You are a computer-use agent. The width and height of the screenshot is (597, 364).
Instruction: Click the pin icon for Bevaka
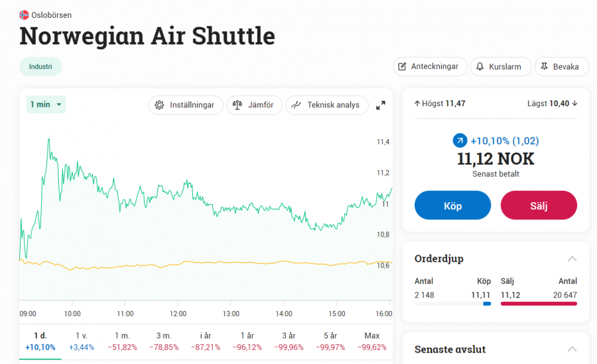coord(544,67)
